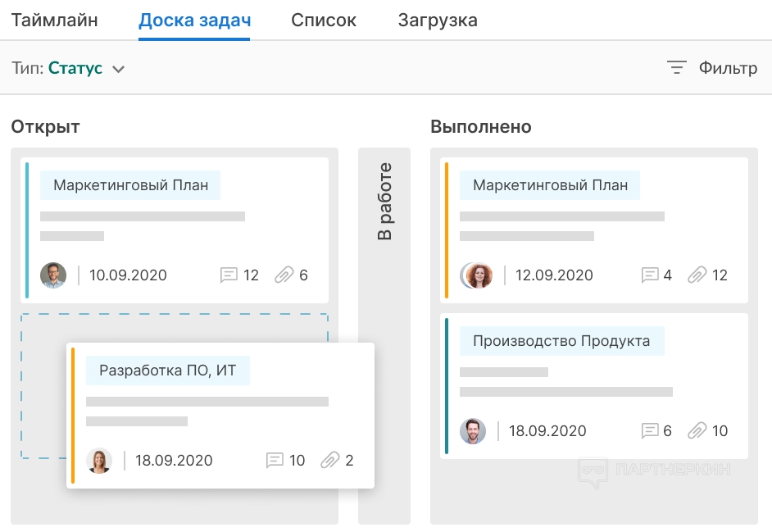772x532 pixels.
Task: Expand the collapsed В работе column
Action: tap(384, 202)
